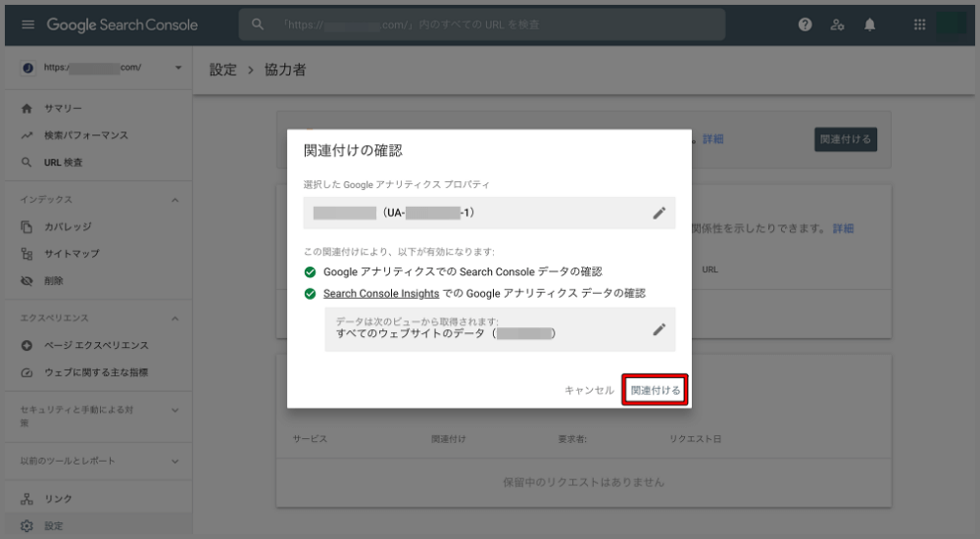The width and height of the screenshot is (980, 539).
Task: Click the property favicon beside site URL
Action: point(27,68)
